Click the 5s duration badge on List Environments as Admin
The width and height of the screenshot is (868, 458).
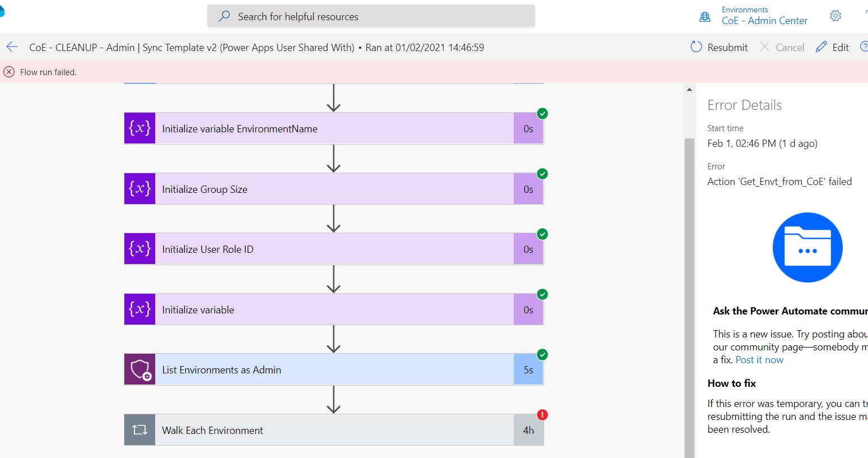click(528, 369)
